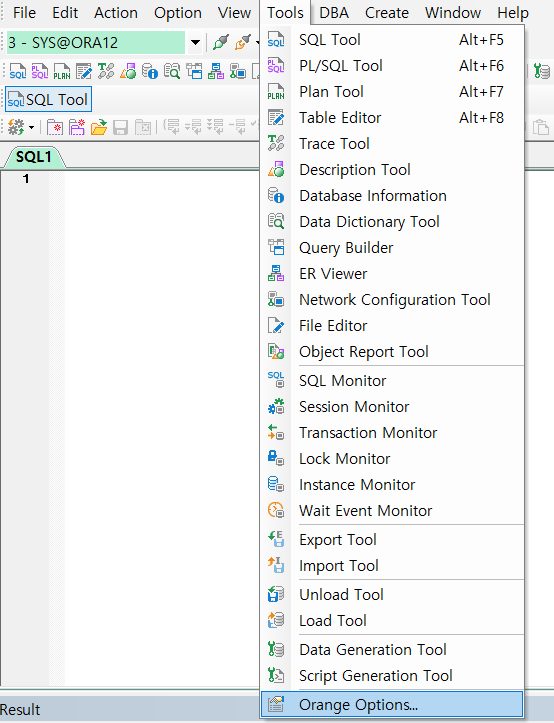Screen dimensions: 554x723
Task: Choose Description Tool menu entry
Action: click(x=393, y=170)
